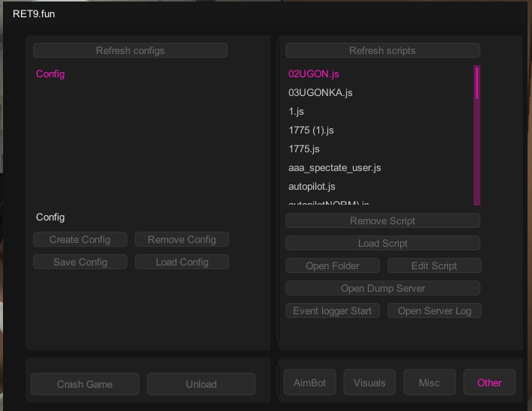Click the Refresh configs button
The image size is (532, 411).
click(130, 50)
